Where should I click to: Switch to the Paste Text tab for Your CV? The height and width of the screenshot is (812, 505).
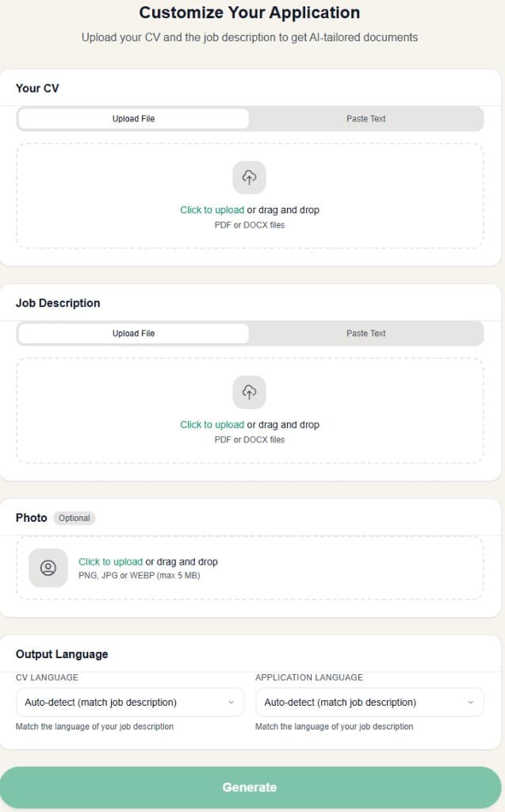coord(365,118)
